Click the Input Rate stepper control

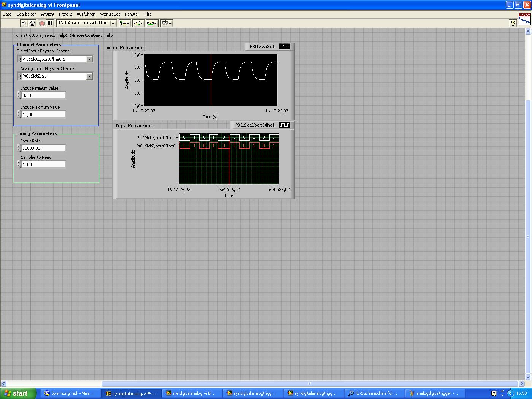click(x=19, y=148)
